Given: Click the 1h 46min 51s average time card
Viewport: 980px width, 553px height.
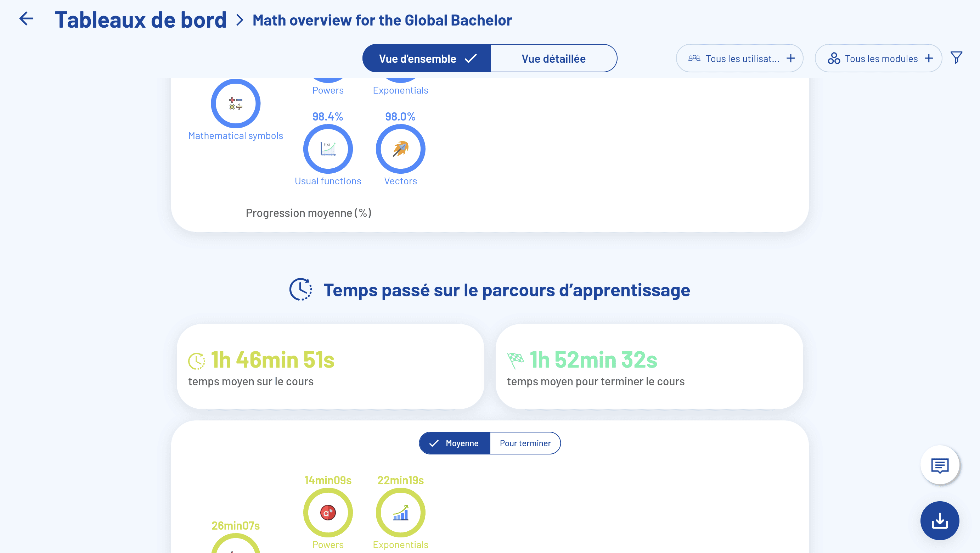Looking at the screenshot, I should point(330,367).
